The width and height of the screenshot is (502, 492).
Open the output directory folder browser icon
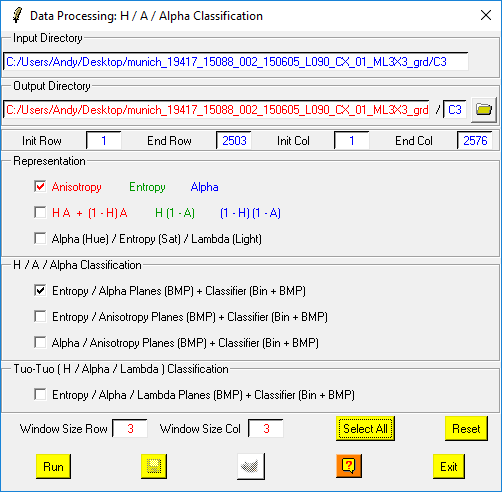pyautogui.click(x=484, y=110)
